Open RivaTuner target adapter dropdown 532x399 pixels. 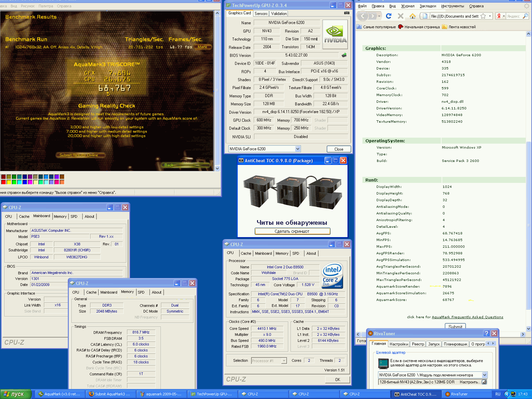coord(484,375)
